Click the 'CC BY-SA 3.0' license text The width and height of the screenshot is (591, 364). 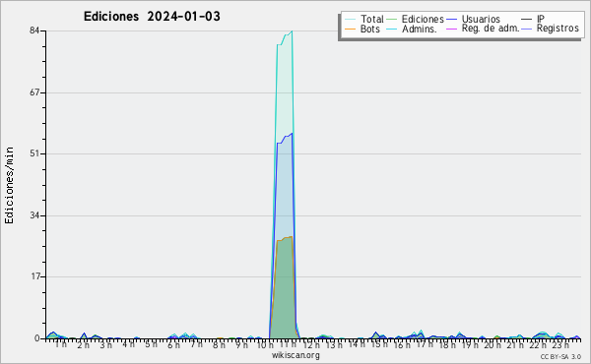click(x=560, y=356)
